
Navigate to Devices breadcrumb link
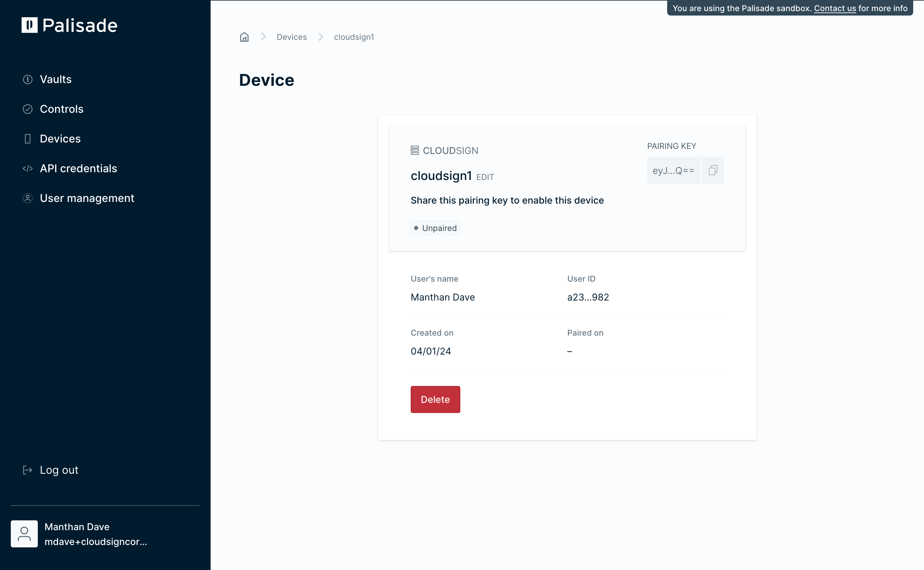(292, 37)
